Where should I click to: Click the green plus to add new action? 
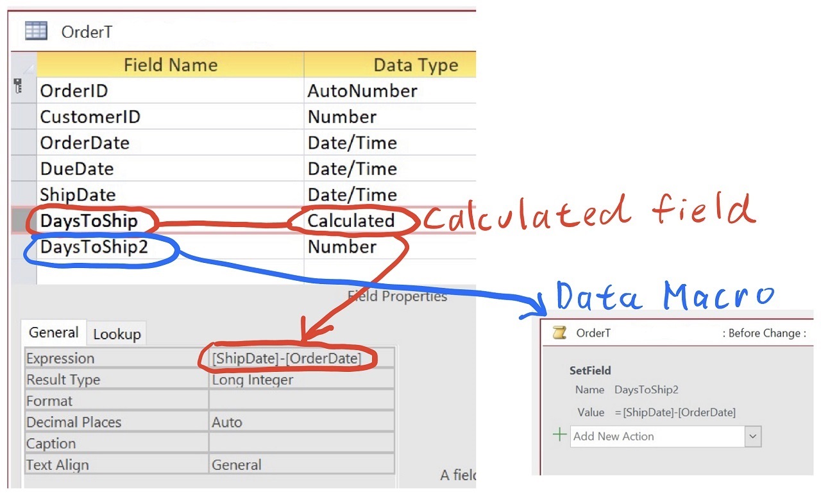coord(559,435)
